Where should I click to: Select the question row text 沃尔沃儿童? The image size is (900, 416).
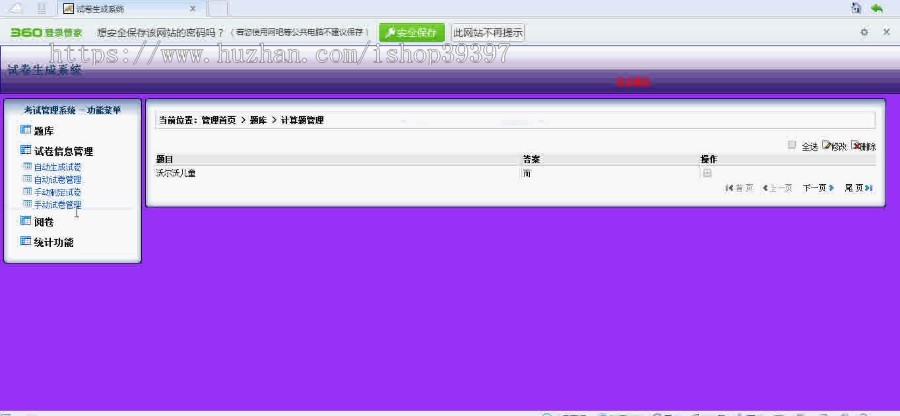tap(176, 173)
